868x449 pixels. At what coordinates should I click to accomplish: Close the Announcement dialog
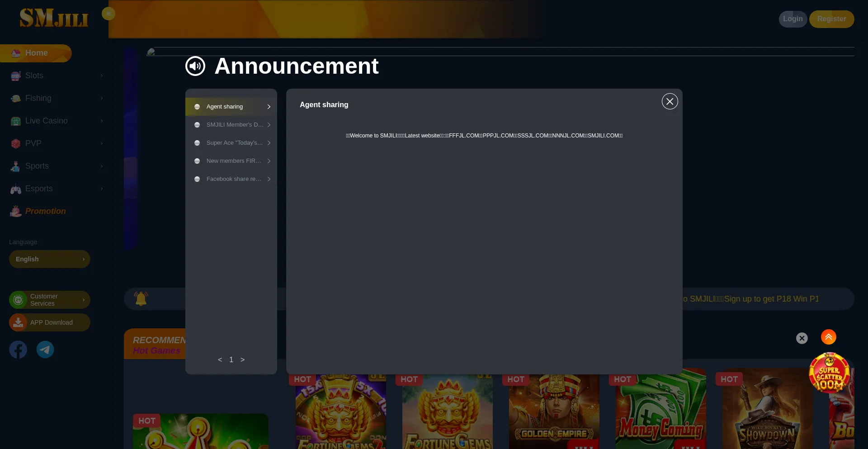[670, 101]
